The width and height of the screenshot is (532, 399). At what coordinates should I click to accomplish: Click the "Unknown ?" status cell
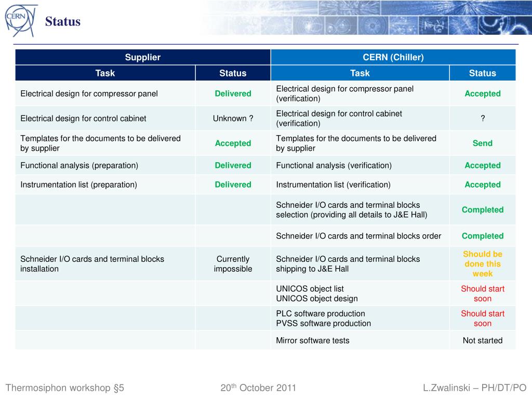click(x=233, y=118)
